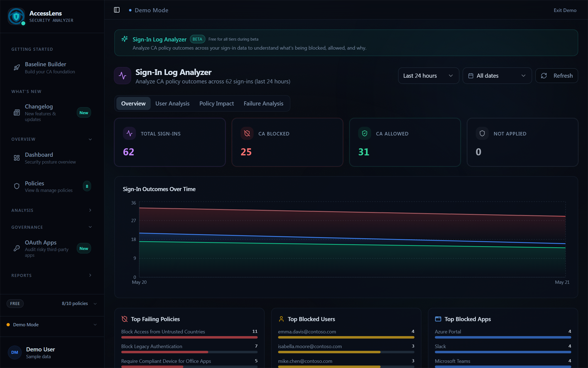Image resolution: width=588 pixels, height=368 pixels.
Task: Click the Top Blocked Users person icon
Action: 281,319
